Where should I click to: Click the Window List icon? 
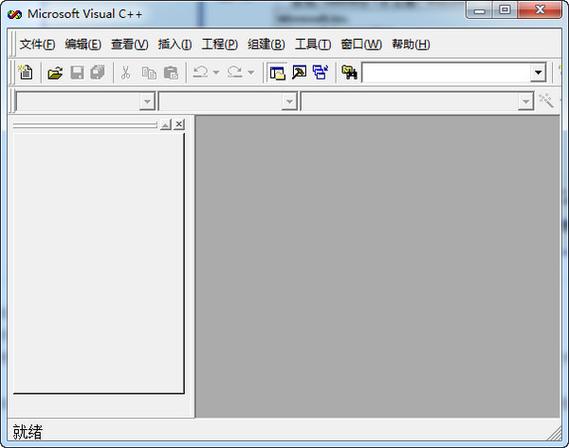[320, 72]
